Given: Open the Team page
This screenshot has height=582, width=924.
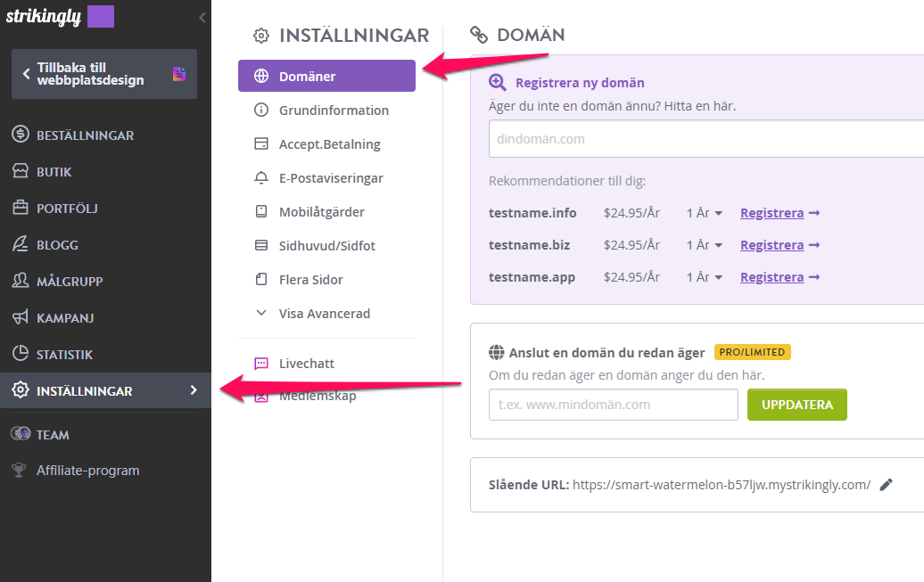Looking at the screenshot, I should 53,435.
